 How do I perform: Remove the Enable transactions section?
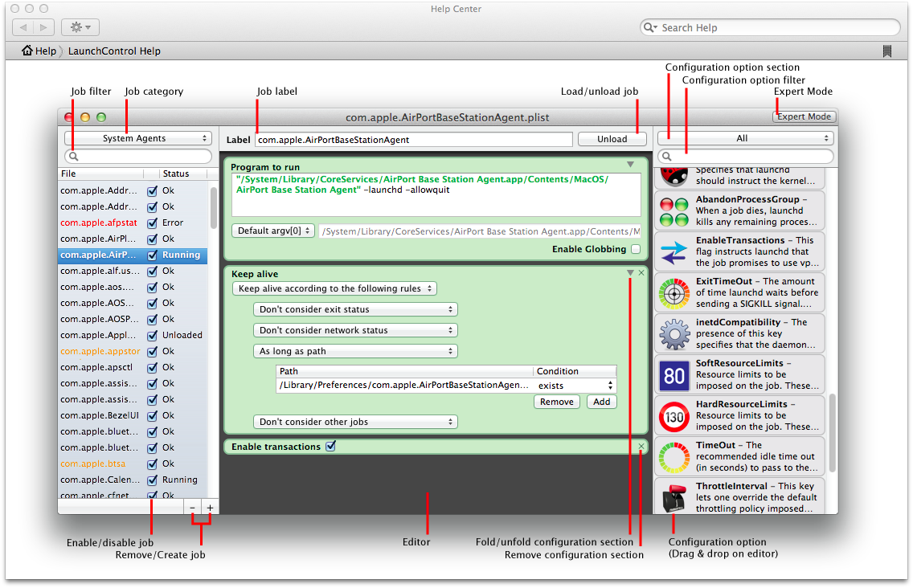641,446
